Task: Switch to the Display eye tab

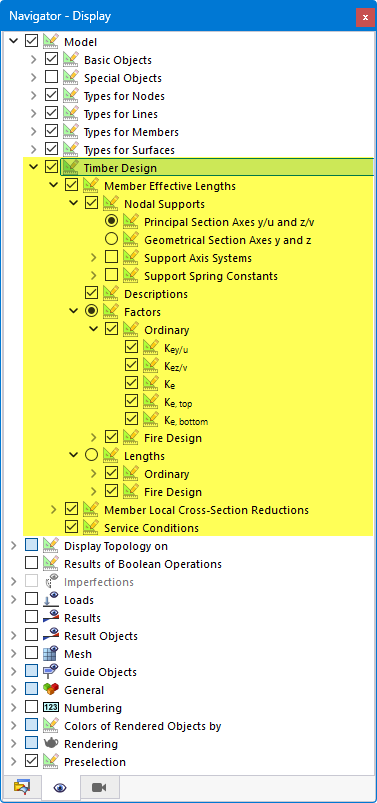Action: 60,788
